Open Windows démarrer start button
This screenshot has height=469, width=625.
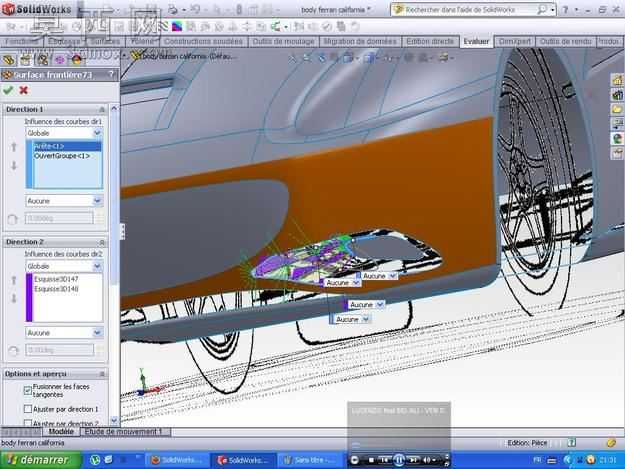pos(40,460)
